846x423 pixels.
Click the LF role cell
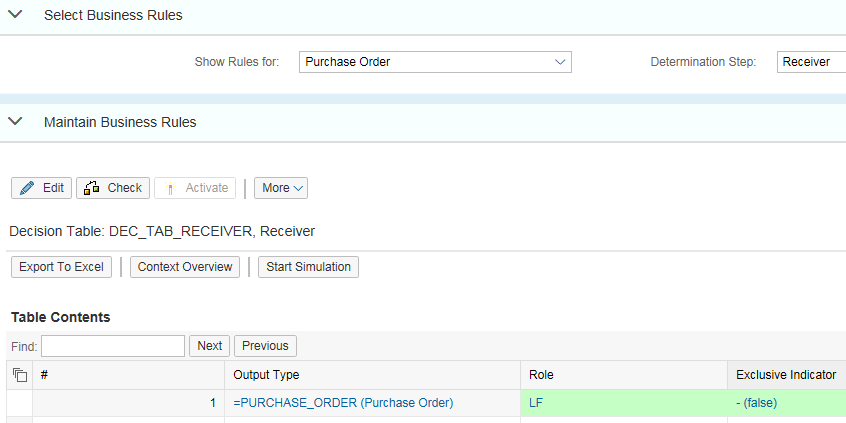pyautogui.click(x=624, y=403)
